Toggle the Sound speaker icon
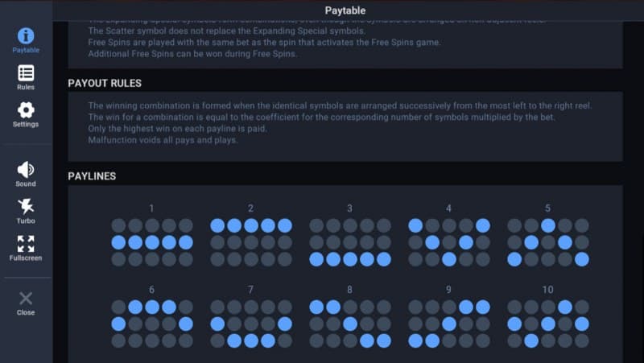 coord(26,169)
